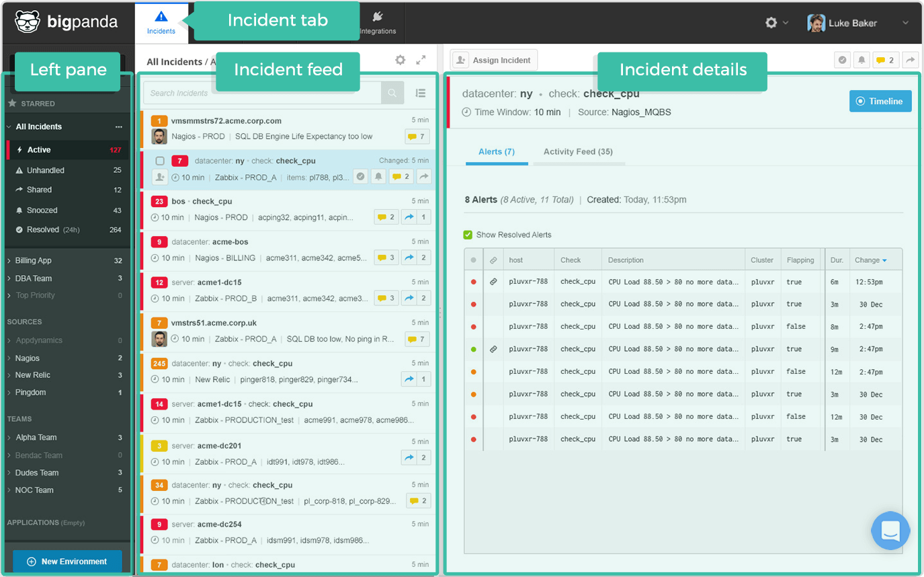Uncheck Show Resolved Alerts
The width and height of the screenshot is (924, 577).
(468, 235)
